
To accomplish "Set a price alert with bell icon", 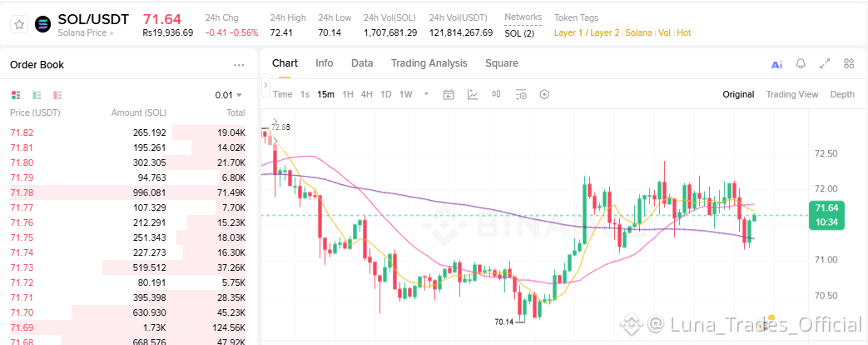I will click(801, 64).
